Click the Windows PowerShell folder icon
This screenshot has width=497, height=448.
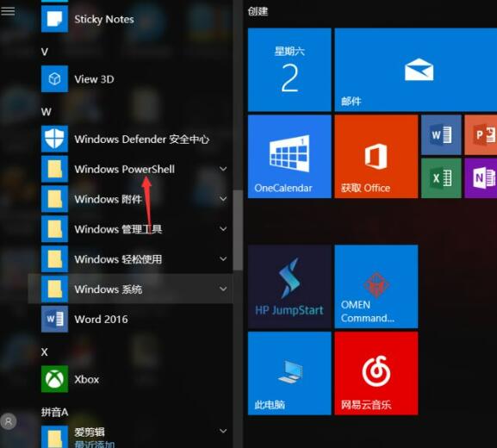click(x=54, y=169)
